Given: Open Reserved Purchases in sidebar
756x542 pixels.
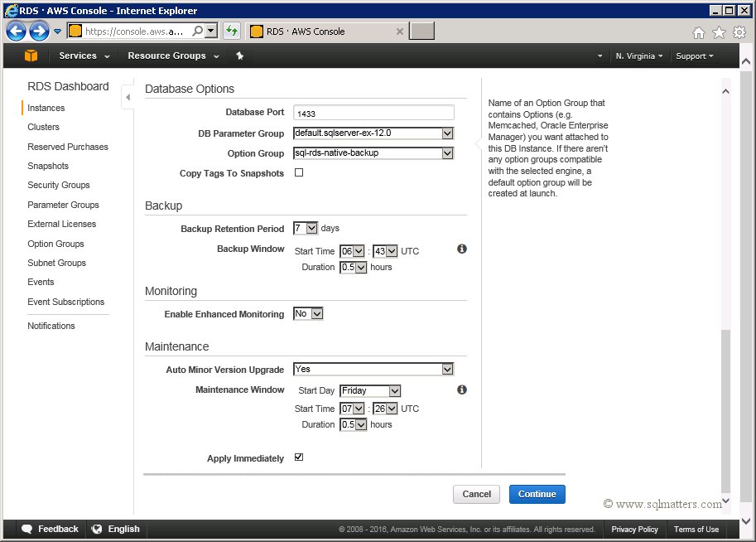Looking at the screenshot, I should click(x=68, y=147).
